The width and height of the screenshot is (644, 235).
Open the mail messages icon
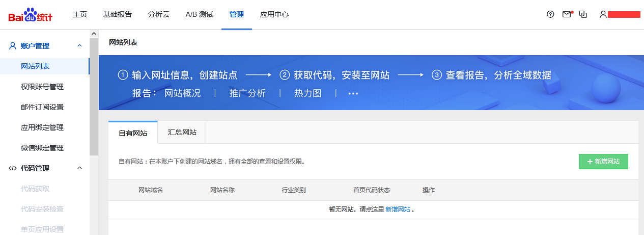click(x=567, y=14)
